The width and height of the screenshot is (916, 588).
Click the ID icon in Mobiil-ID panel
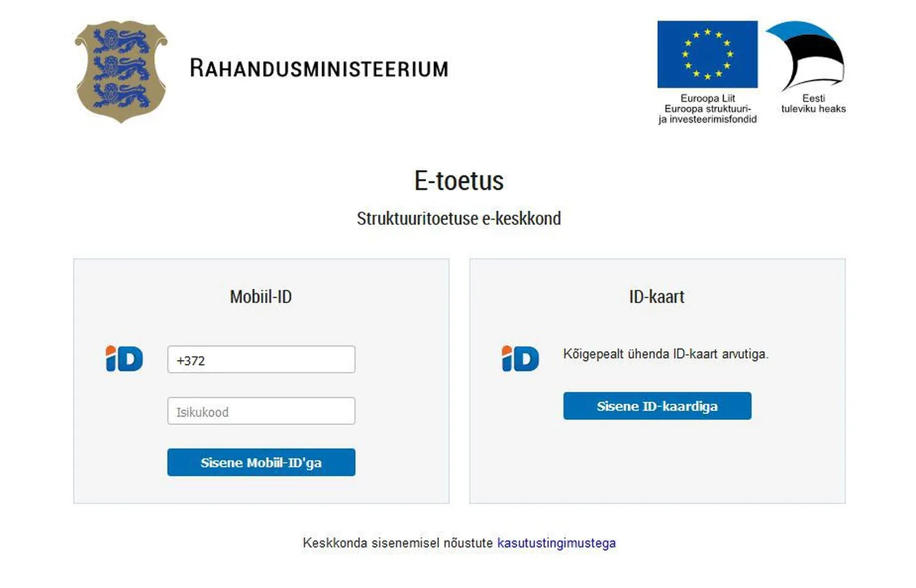point(124,359)
